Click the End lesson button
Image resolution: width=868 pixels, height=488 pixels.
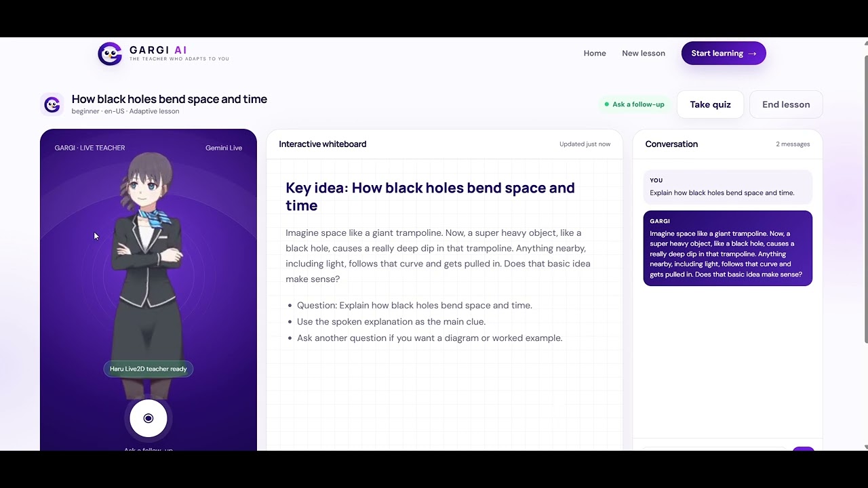click(786, 104)
